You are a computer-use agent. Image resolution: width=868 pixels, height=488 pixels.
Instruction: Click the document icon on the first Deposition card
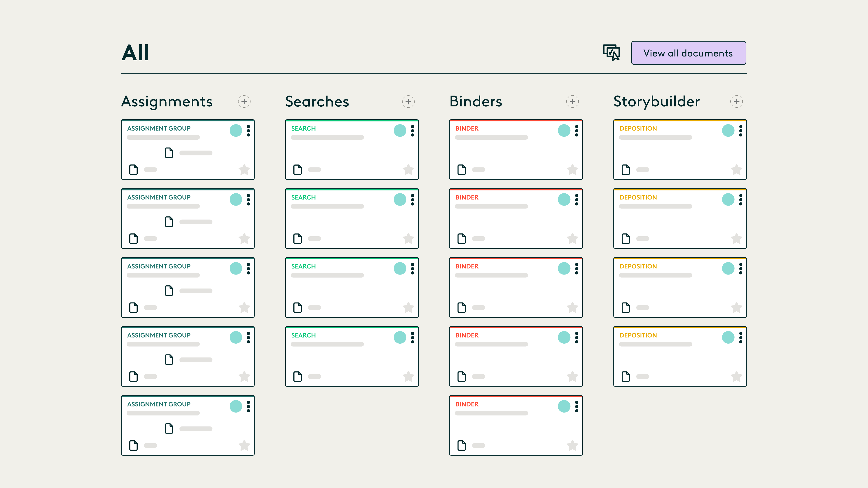click(x=626, y=170)
